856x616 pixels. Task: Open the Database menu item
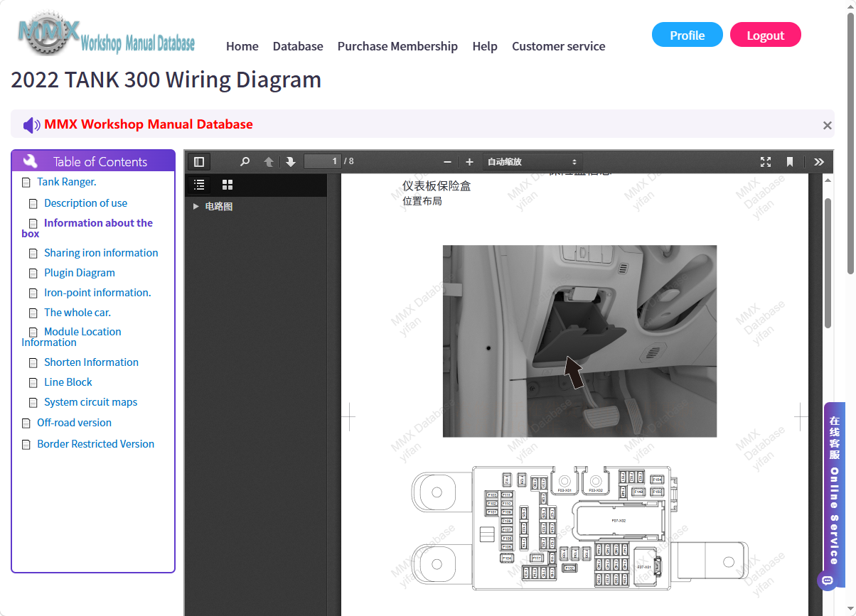298,46
